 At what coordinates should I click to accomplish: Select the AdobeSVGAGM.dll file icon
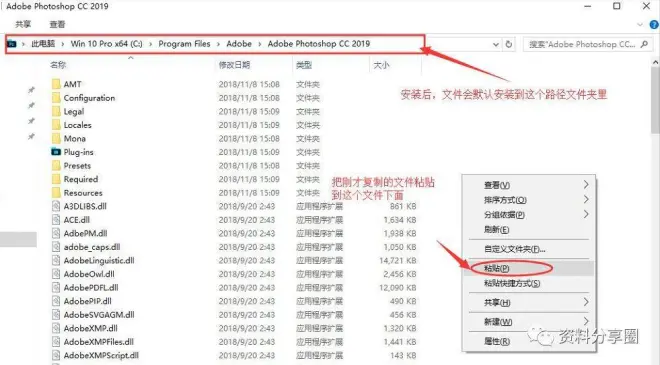[56, 314]
